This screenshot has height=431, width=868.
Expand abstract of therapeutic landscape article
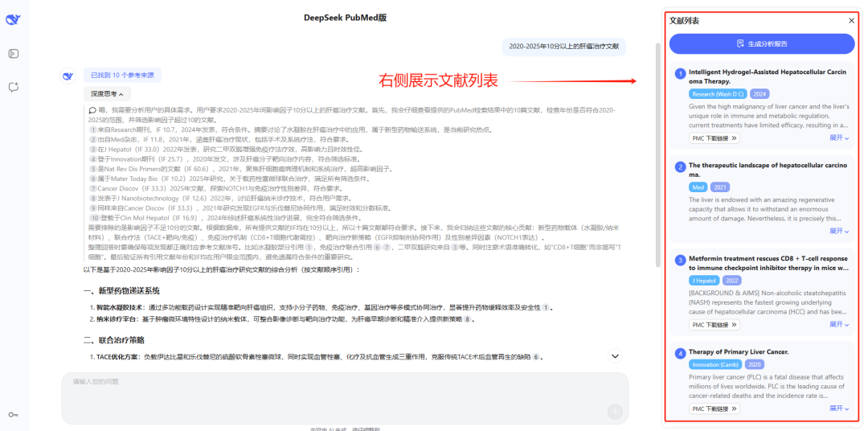point(839,231)
